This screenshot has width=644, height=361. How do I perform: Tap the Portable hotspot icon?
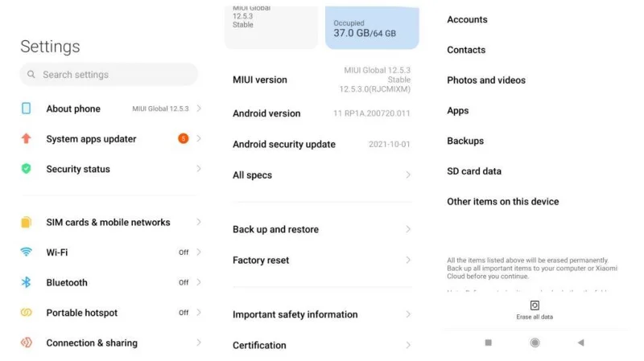[26, 313]
